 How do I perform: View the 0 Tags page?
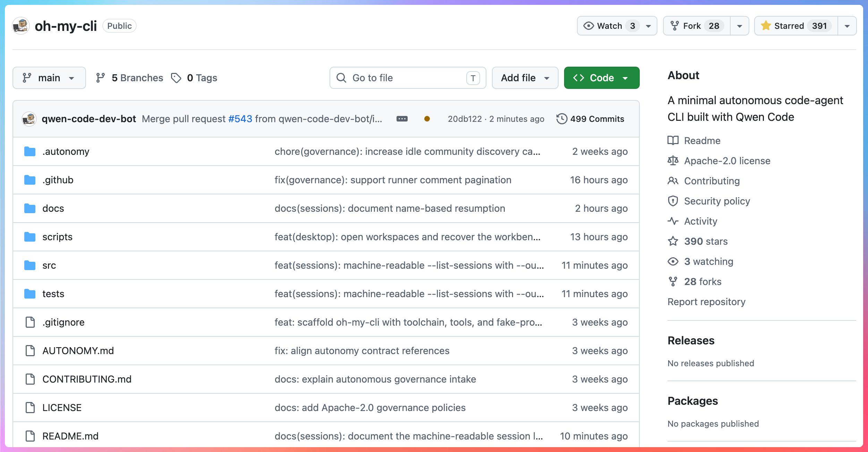tap(194, 78)
